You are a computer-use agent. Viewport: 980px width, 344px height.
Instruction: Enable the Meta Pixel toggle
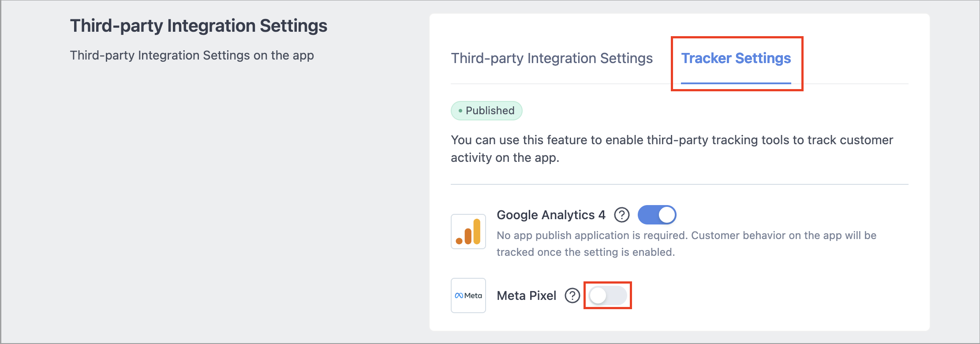pyautogui.click(x=608, y=295)
